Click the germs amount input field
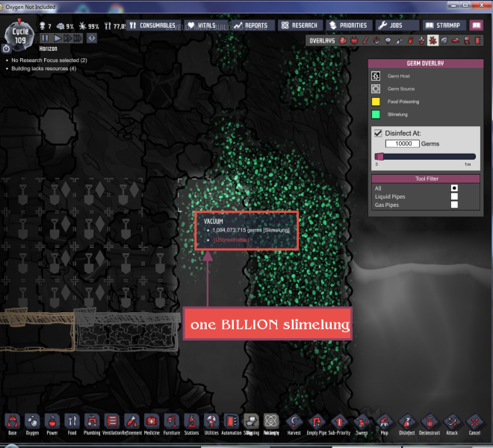The width and height of the screenshot is (493, 448). click(x=402, y=143)
